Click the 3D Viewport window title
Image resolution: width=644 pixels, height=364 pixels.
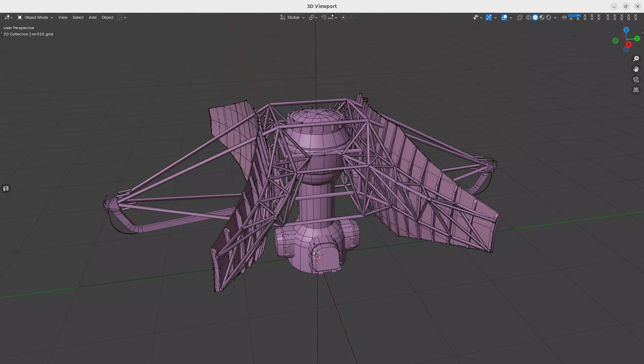pyautogui.click(x=322, y=6)
